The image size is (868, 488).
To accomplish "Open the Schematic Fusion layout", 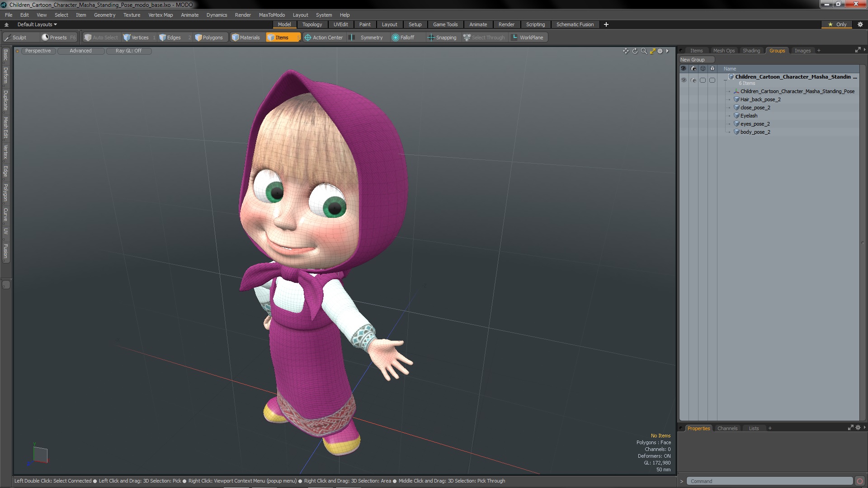I will tap(575, 24).
